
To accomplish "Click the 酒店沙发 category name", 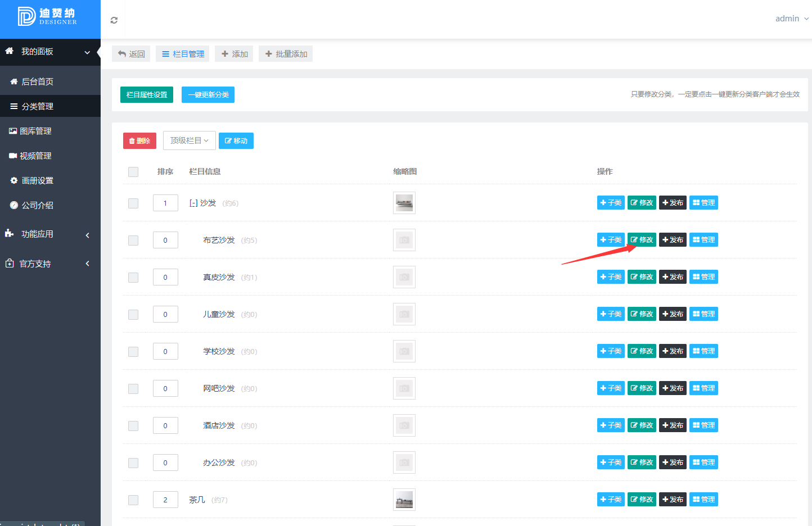I will [x=219, y=425].
